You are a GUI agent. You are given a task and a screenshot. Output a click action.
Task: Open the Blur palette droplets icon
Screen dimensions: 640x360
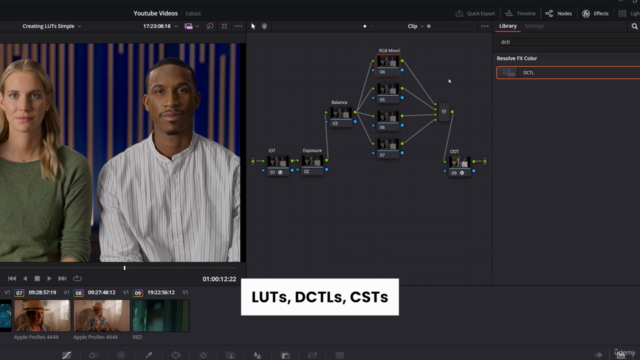point(258,355)
